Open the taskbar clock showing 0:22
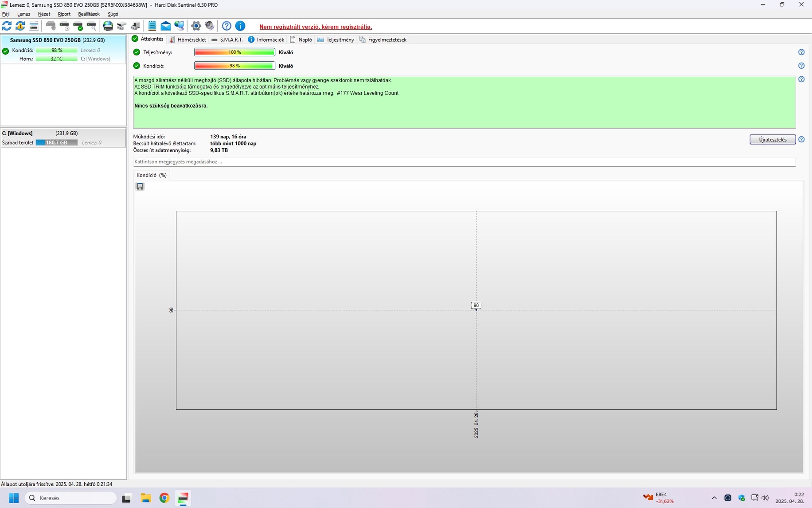 [x=790, y=498]
